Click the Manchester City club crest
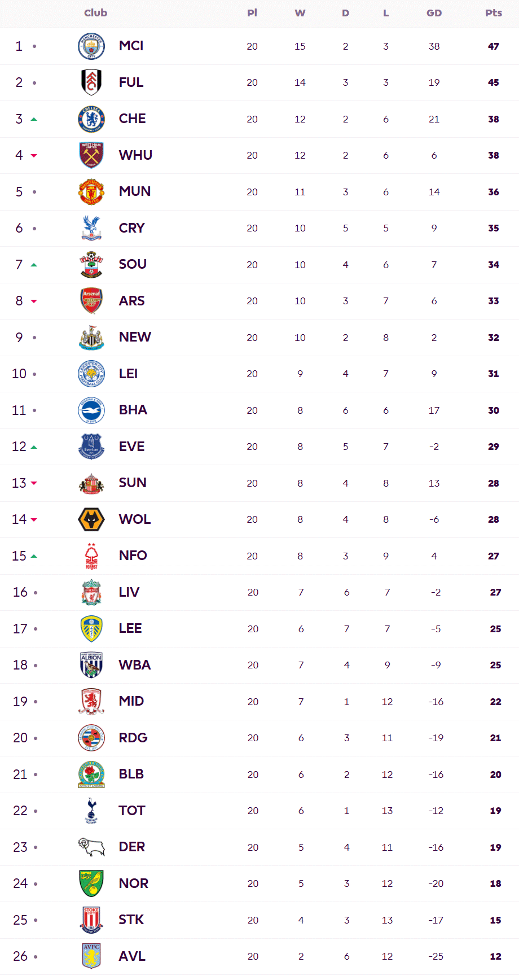 coord(91,46)
